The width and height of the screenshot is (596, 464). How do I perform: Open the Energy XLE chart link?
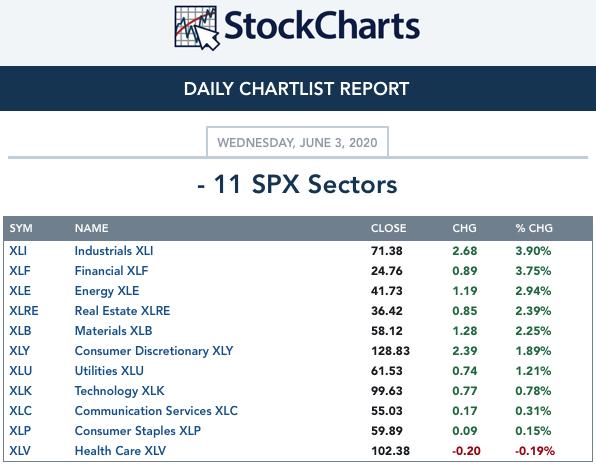coord(107,291)
